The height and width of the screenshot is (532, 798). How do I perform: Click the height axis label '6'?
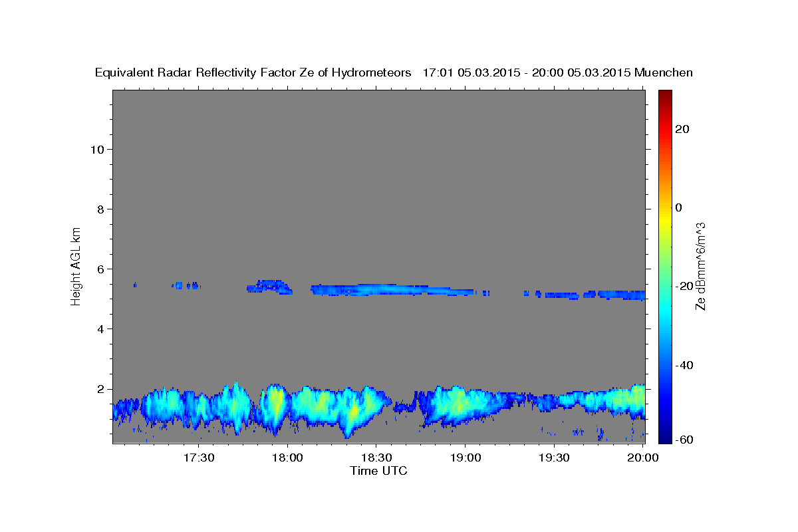(101, 269)
